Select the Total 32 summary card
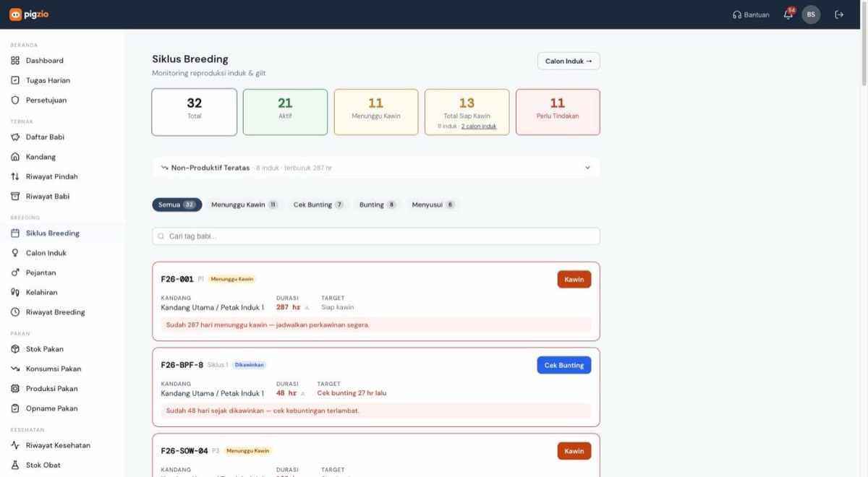The width and height of the screenshot is (868, 477). click(x=195, y=112)
